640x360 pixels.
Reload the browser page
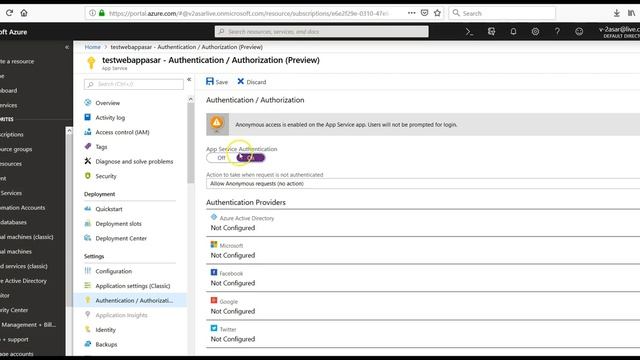click(x=9, y=13)
